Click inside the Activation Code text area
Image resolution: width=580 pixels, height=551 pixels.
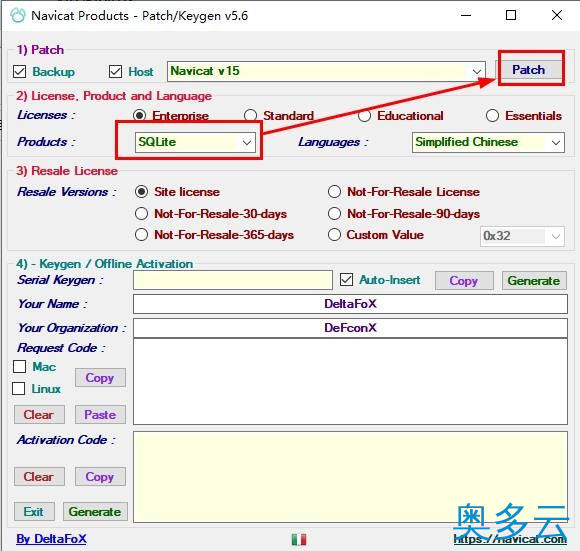(x=350, y=477)
